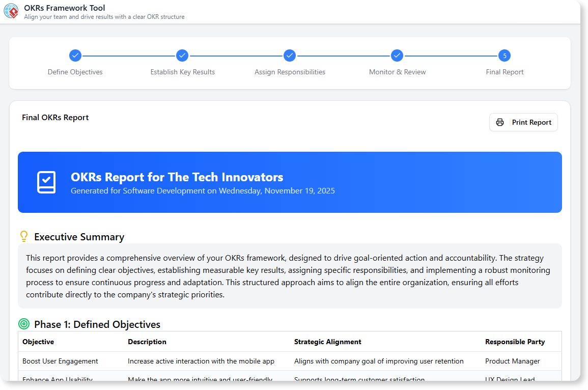Select the Final Report step label
The image size is (588, 390).
pyautogui.click(x=505, y=72)
